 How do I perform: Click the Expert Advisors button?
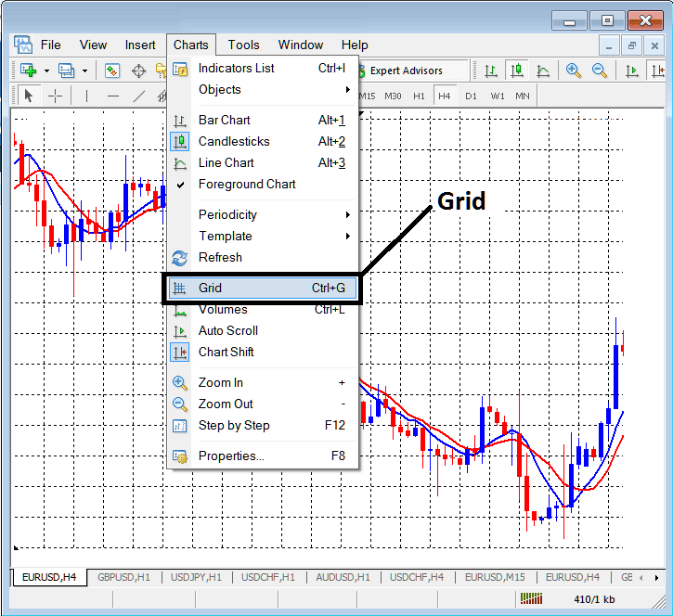tap(406, 71)
